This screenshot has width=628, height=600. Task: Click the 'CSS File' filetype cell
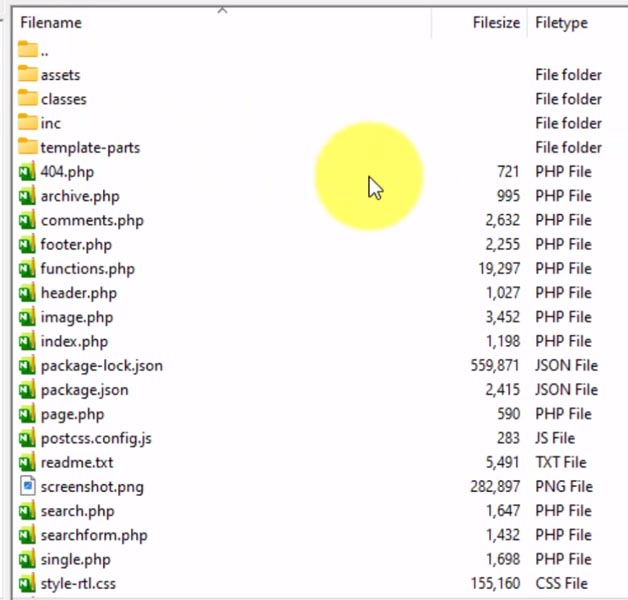[x=562, y=584]
